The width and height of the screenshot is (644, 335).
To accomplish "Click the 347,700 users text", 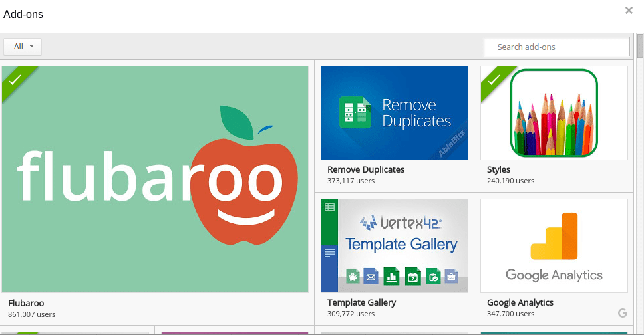I will click(510, 314).
